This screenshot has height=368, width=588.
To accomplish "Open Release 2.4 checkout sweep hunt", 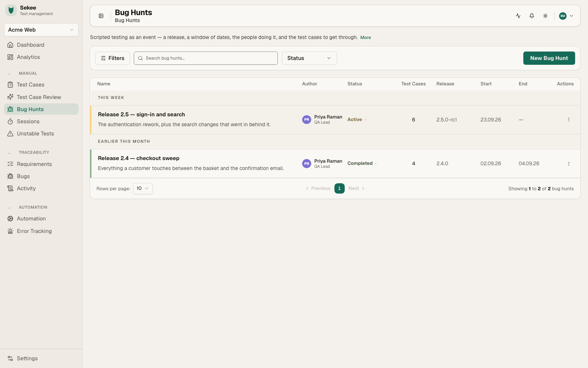I will pos(139,158).
